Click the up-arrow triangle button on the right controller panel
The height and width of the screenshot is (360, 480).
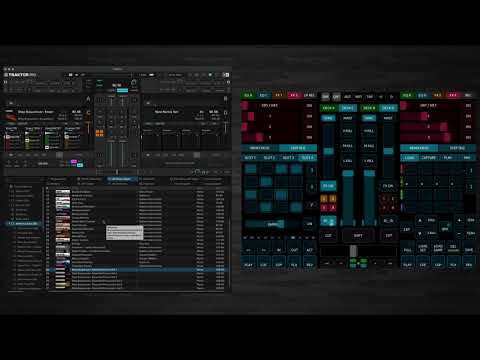pyautogui.click(x=420, y=220)
